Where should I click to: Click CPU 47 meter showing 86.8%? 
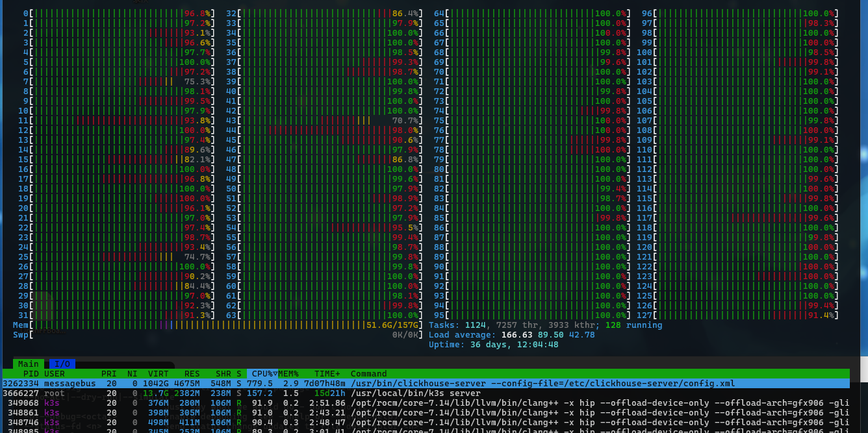(325, 160)
